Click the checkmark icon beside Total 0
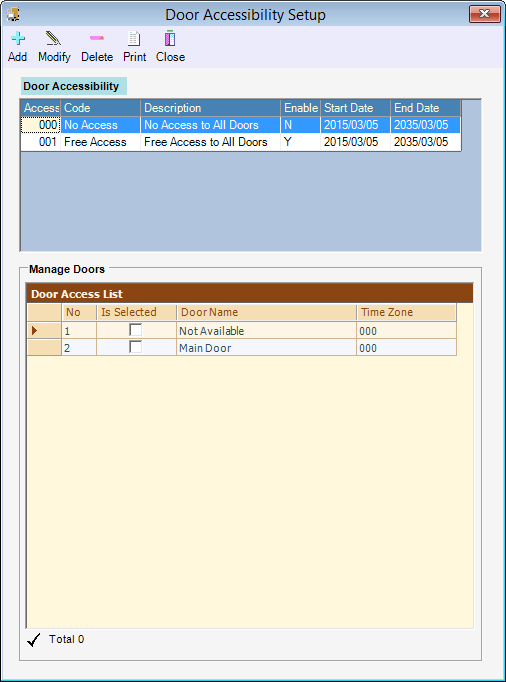Viewport: 506px width, 682px height. pyautogui.click(x=34, y=640)
